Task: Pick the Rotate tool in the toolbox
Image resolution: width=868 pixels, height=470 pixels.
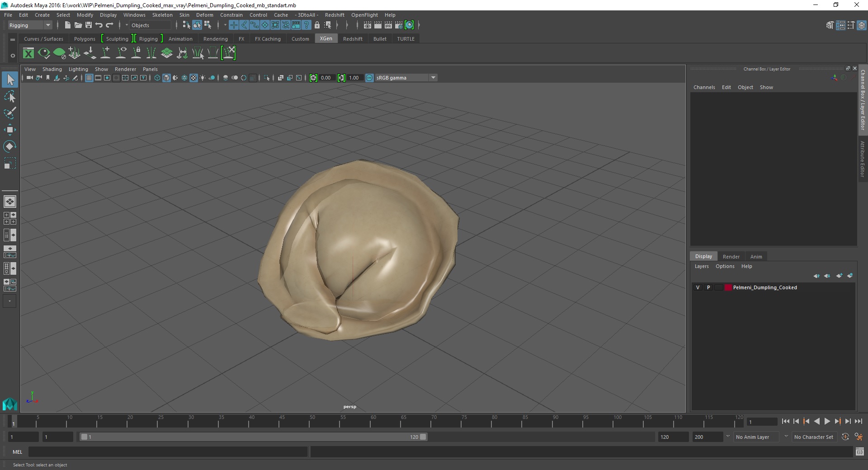Action: [x=9, y=146]
